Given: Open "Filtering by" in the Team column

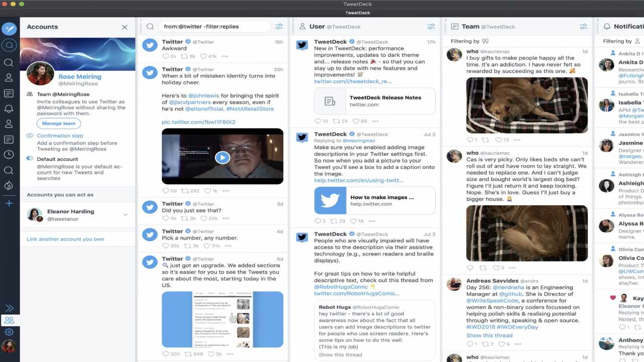Looking at the screenshot, I should pos(469,41).
